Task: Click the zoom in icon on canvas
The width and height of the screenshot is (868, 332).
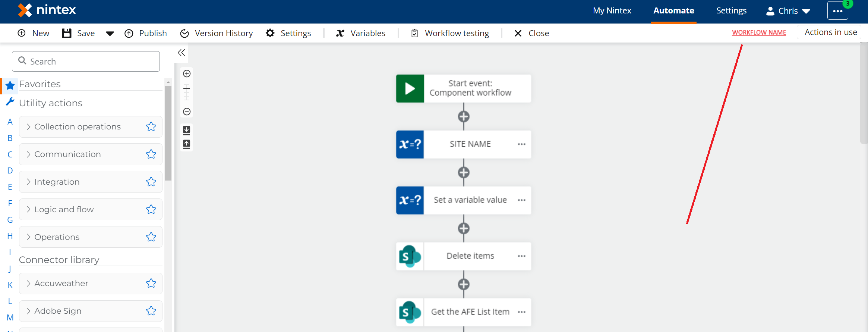Action: coord(187,73)
